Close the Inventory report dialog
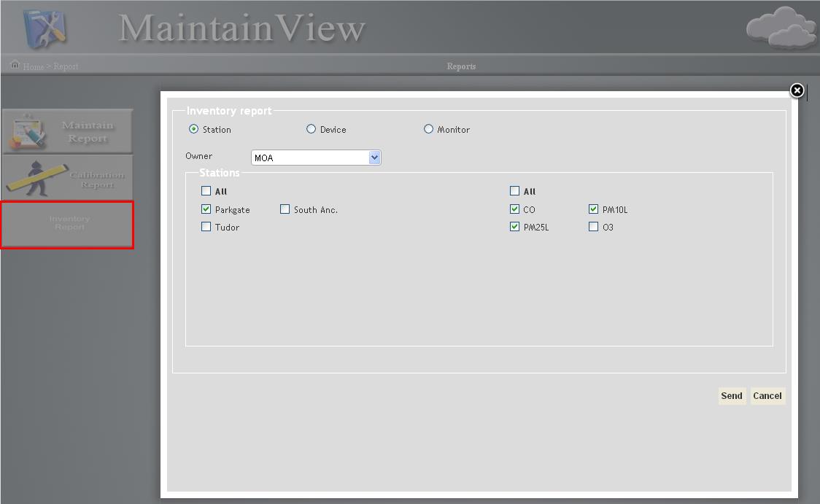The width and height of the screenshot is (820, 504). click(x=797, y=90)
